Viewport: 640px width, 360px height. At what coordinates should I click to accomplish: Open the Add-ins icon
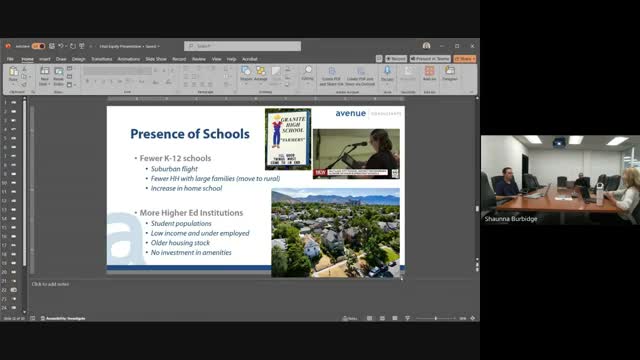(429, 73)
